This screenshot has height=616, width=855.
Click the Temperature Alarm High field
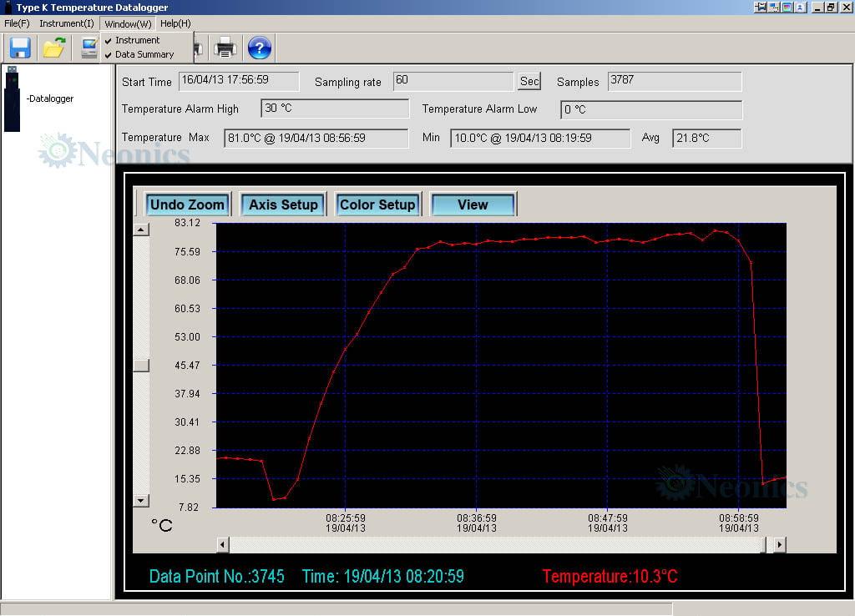(335, 108)
